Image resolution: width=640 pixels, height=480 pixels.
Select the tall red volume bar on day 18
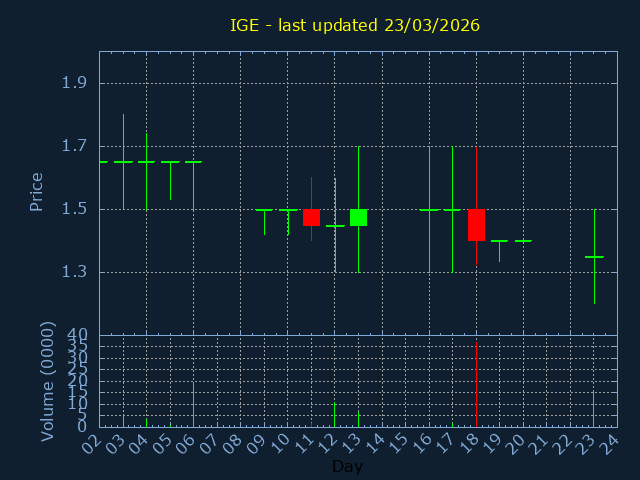476,385
